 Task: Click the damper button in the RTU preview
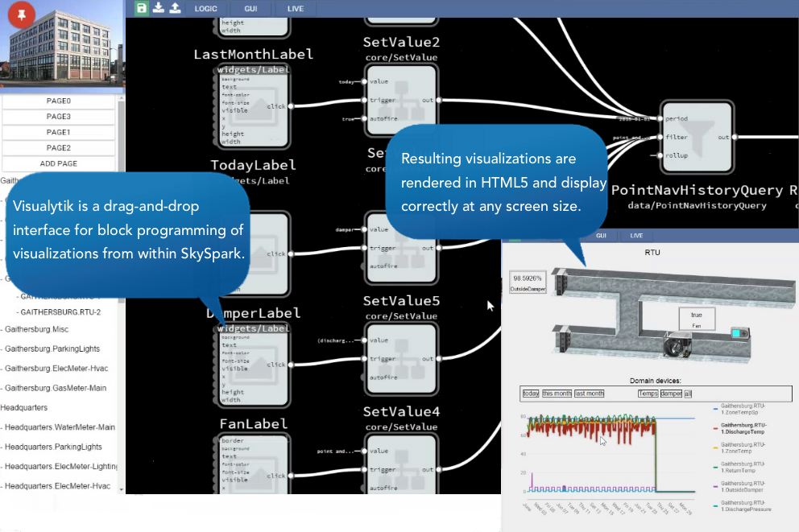point(671,394)
